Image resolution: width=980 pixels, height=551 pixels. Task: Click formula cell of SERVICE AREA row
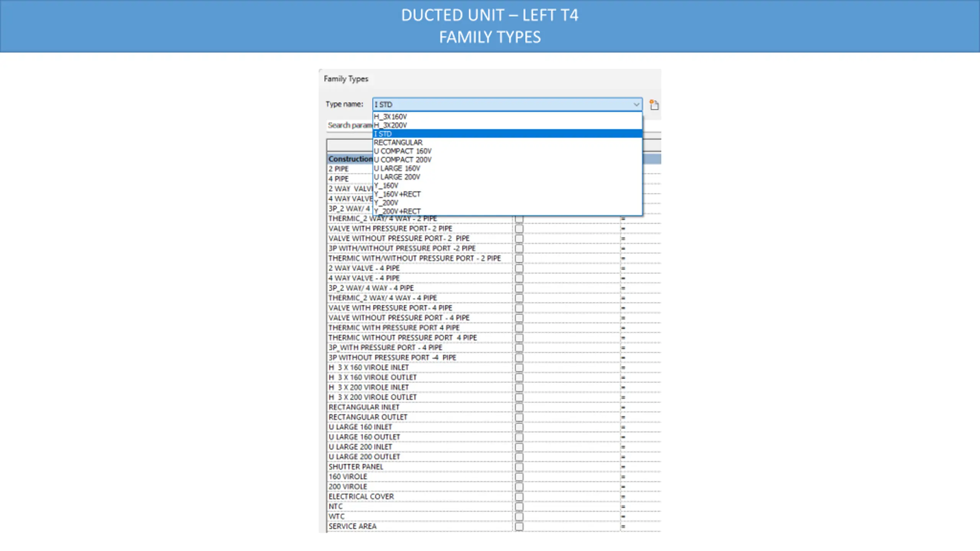[x=640, y=527]
